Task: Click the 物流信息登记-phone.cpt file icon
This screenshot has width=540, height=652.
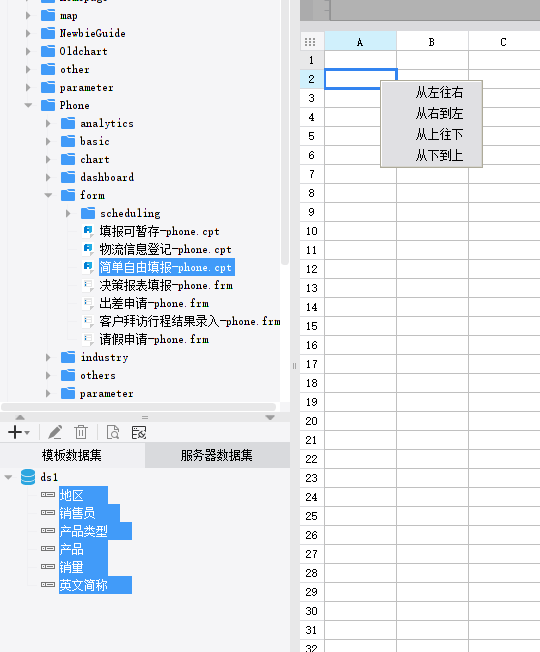Action: tap(88, 249)
